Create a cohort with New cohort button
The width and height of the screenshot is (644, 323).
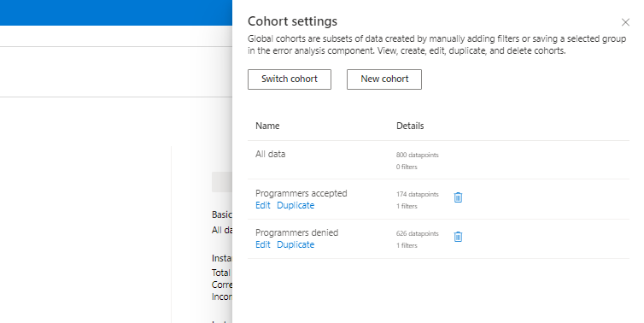384,79
